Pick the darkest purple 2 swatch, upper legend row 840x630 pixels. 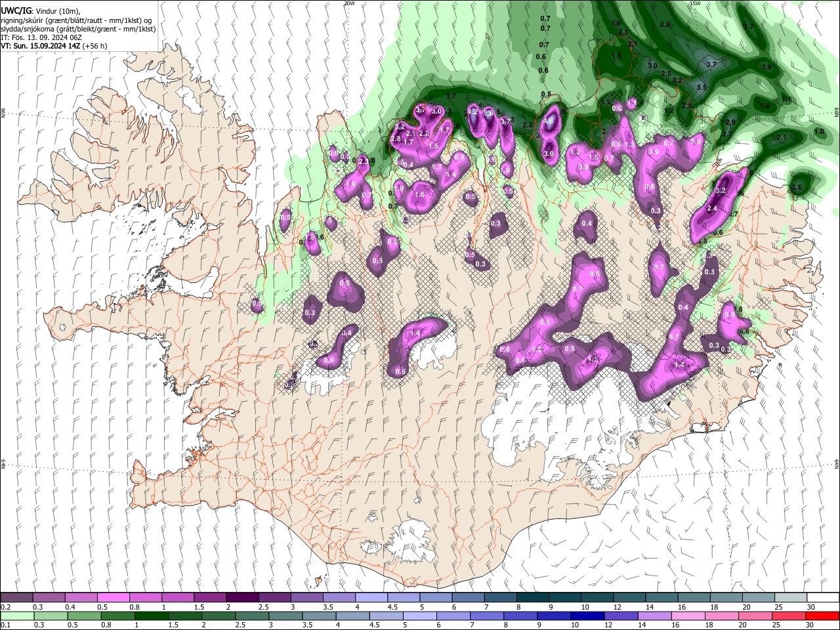pos(242,598)
